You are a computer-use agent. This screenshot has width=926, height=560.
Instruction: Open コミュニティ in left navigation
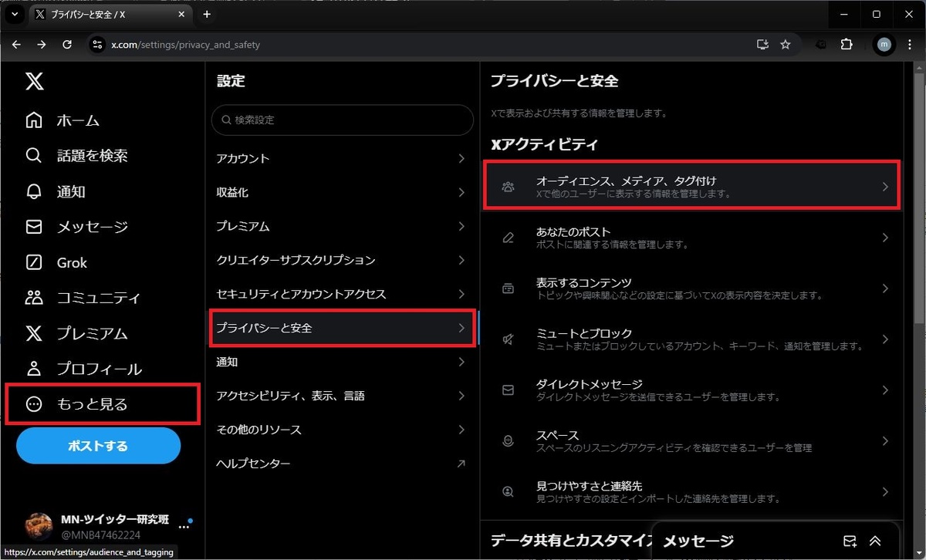pos(99,298)
